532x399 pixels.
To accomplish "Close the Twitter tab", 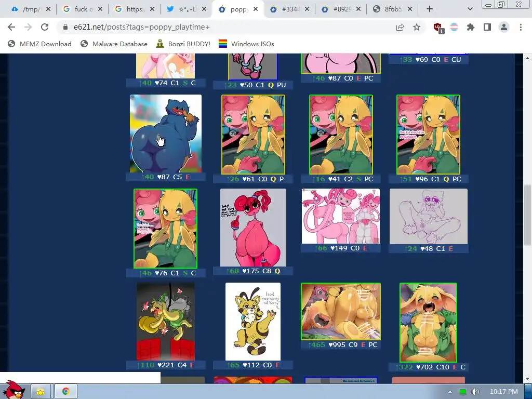I will 204,9.
